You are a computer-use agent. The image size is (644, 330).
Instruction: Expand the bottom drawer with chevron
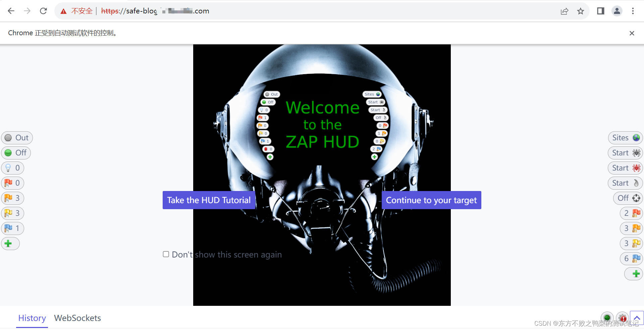637,318
